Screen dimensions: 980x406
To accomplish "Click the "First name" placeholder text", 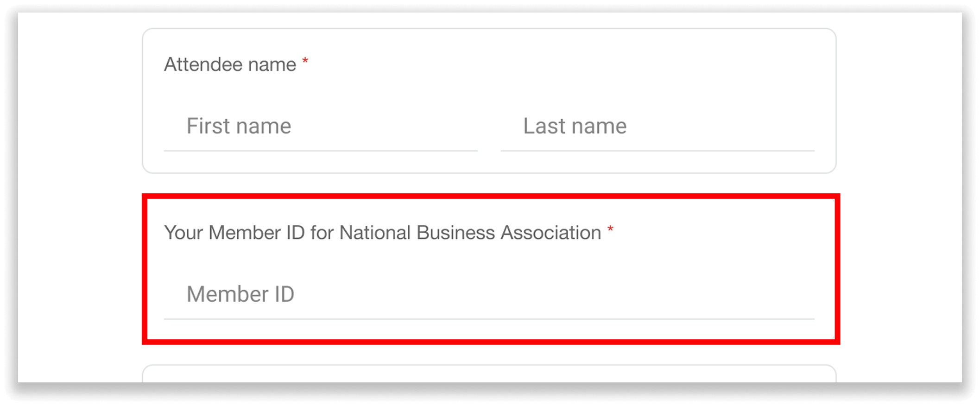I will point(239,127).
